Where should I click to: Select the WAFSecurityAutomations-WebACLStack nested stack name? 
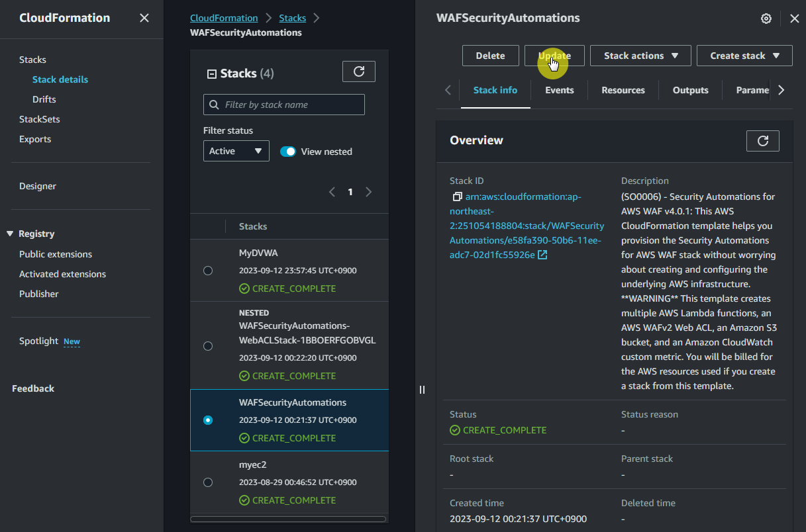point(307,333)
